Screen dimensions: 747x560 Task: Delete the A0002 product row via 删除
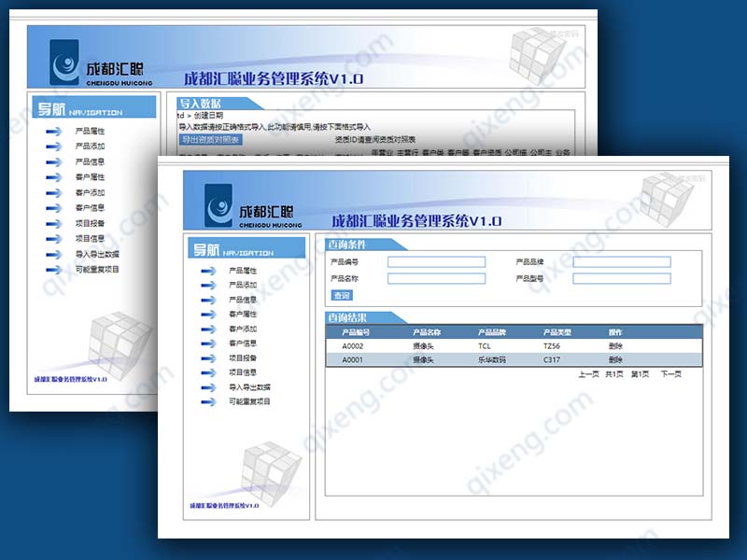coord(615,346)
